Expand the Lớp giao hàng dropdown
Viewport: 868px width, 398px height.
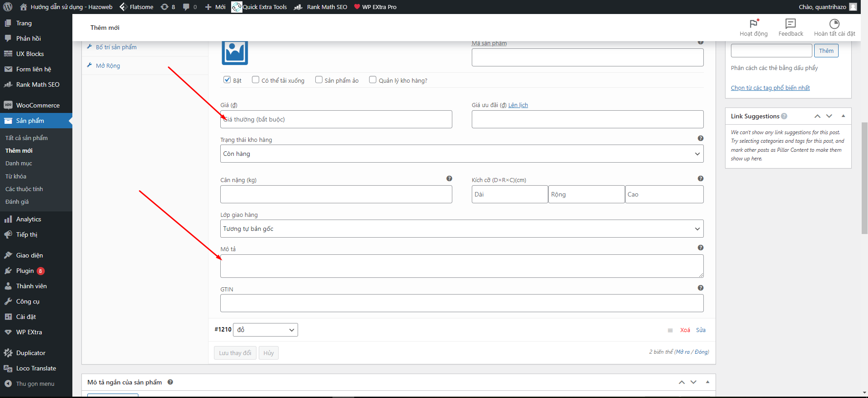click(x=461, y=229)
